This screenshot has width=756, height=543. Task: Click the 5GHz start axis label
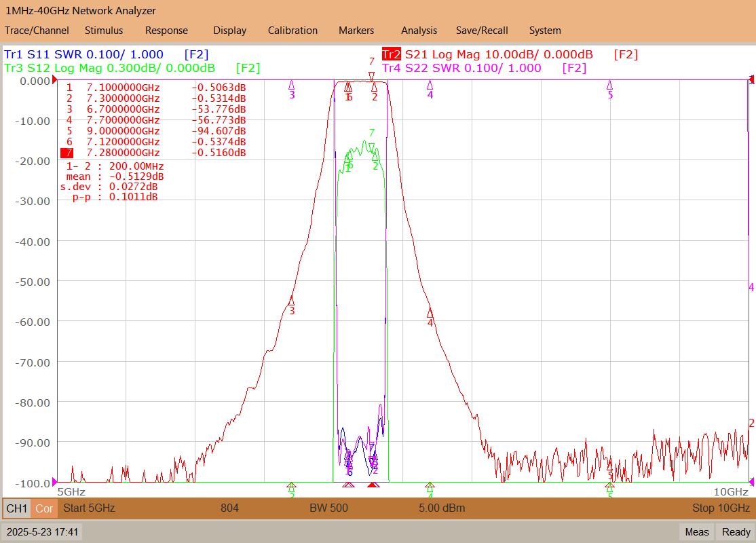[x=71, y=492]
